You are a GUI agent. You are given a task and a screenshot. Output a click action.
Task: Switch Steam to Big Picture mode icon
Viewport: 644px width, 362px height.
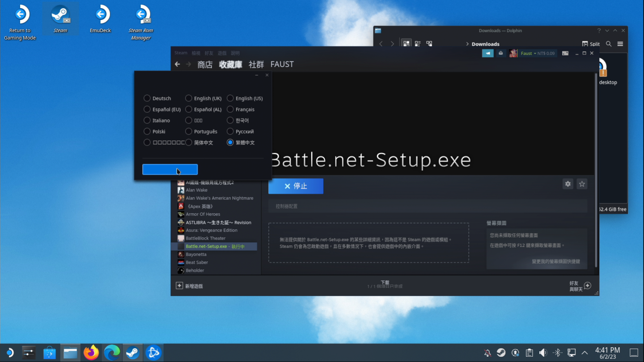point(565,53)
